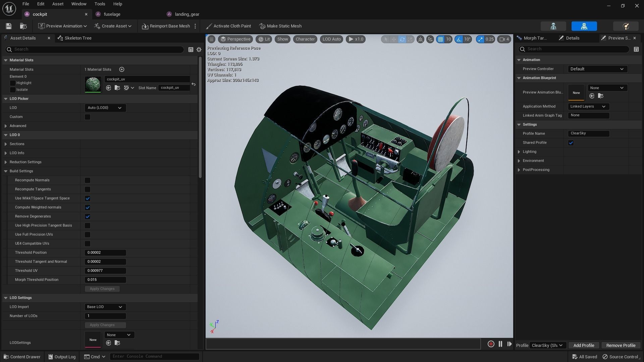
Task: Click the surface snapping icon
Action: [x=430, y=39]
